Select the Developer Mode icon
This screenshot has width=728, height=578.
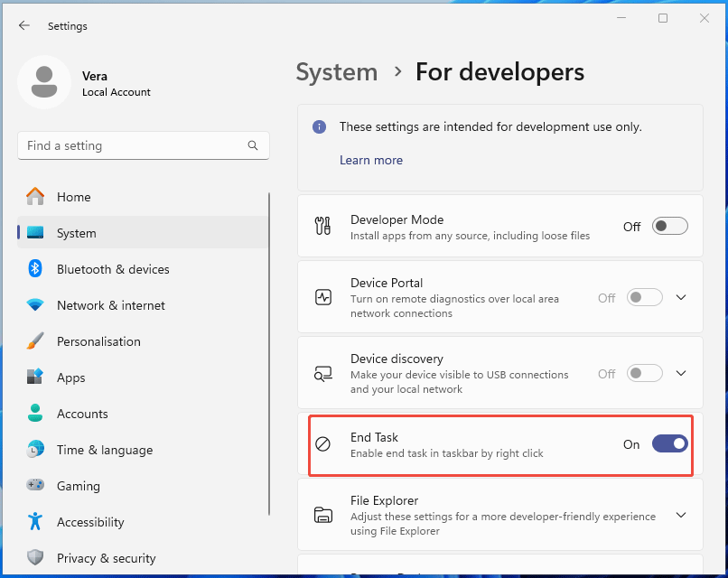coord(324,227)
